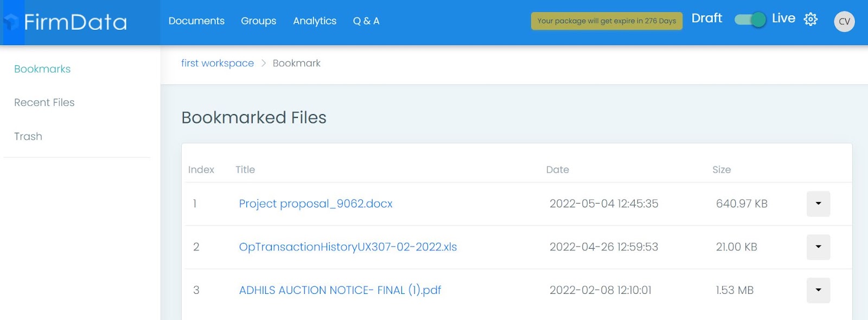
Task: Open Project proposal_9062.docx file link
Action: pos(316,204)
